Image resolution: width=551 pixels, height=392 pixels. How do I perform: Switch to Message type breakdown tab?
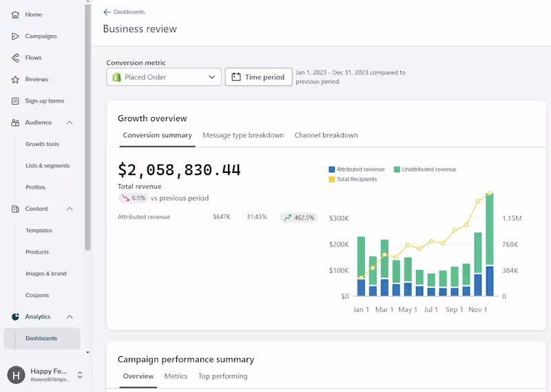[243, 135]
